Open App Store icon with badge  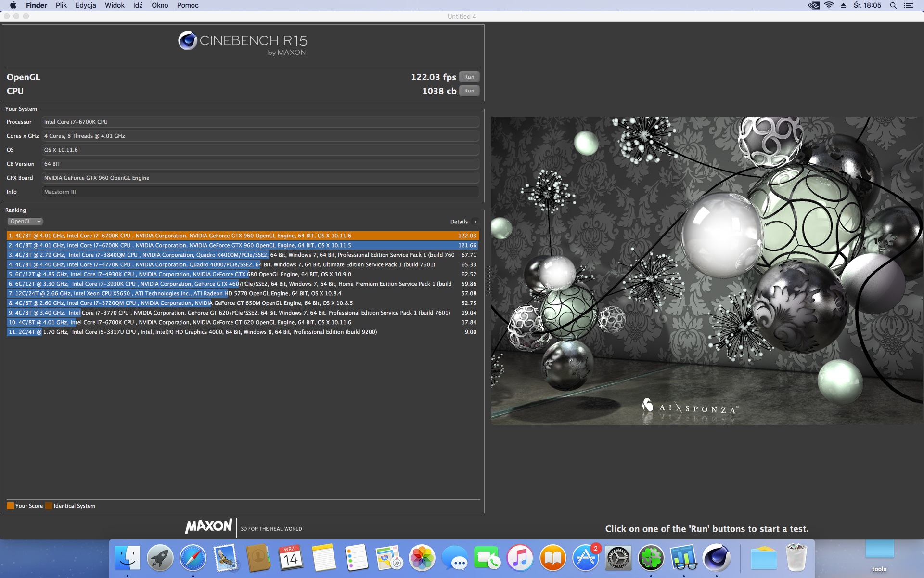pos(585,559)
